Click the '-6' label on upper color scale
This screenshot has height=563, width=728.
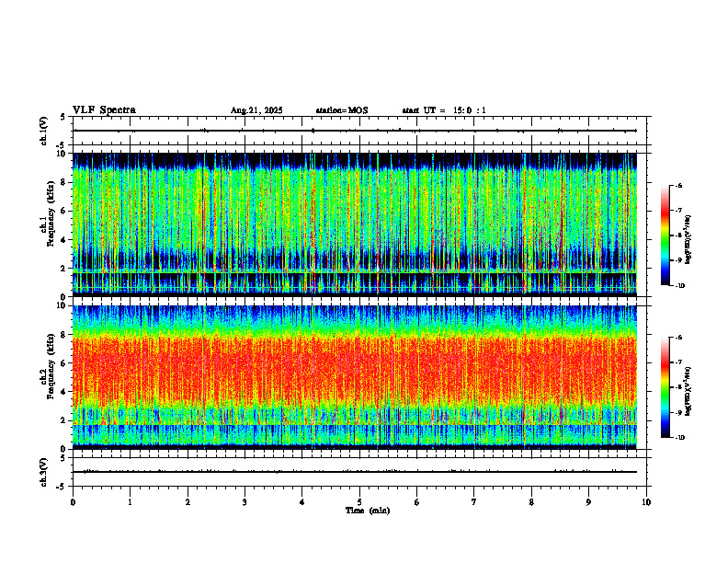click(678, 186)
